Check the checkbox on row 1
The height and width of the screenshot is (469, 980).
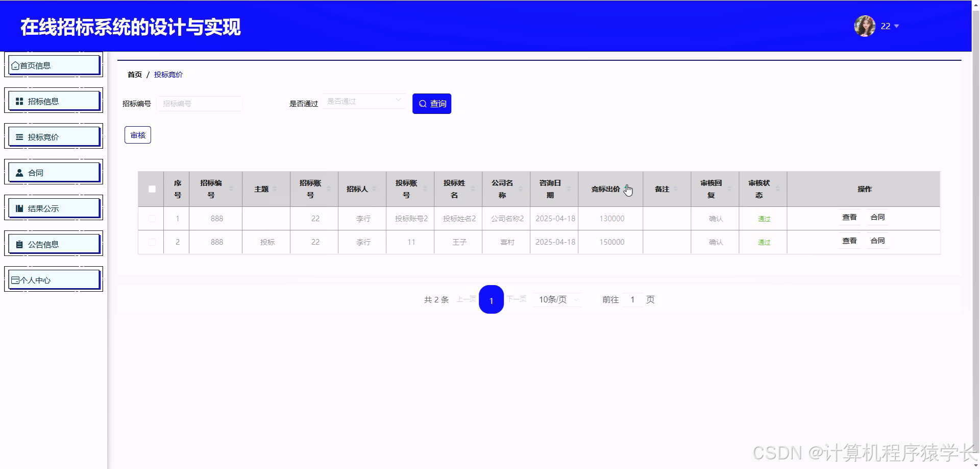(151, 218)
